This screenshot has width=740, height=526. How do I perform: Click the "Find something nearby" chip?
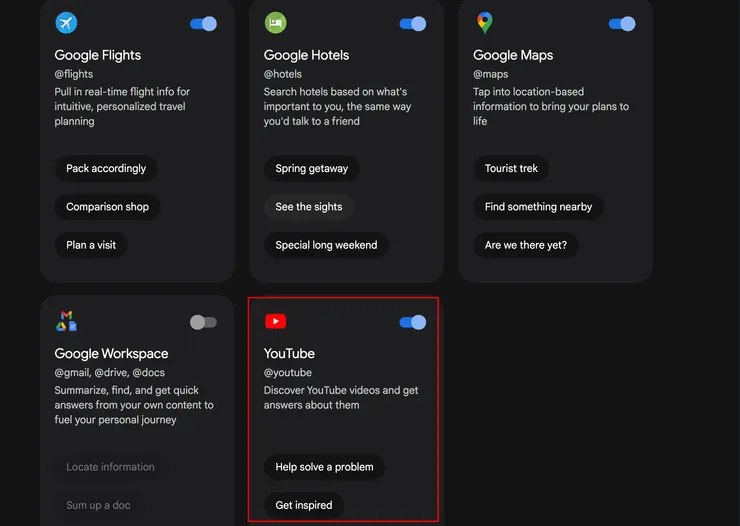pos(538,207)
